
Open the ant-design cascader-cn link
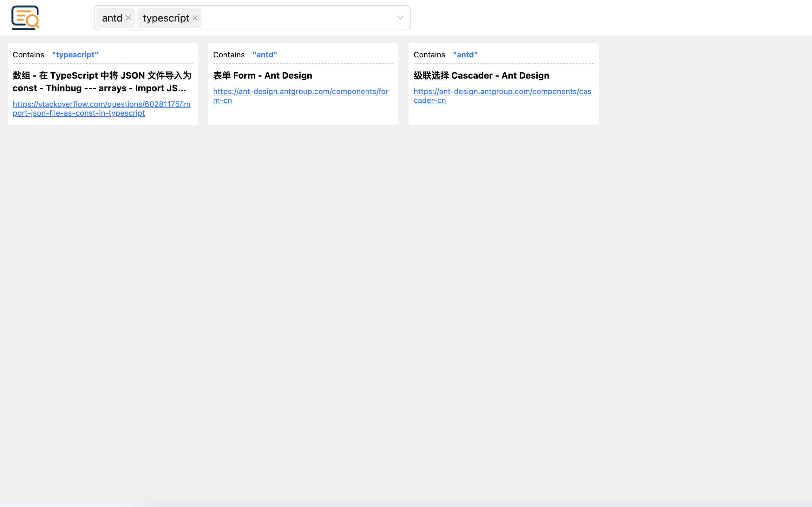502,96
